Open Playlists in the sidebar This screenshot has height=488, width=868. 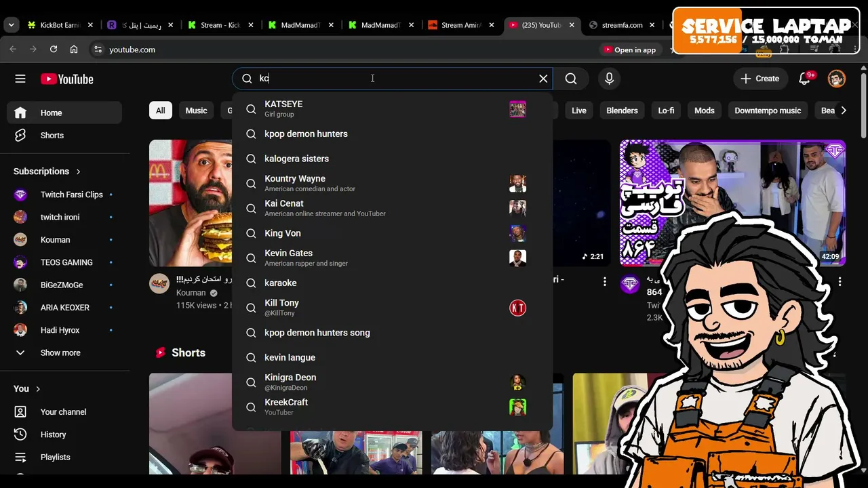coord(64,457)
